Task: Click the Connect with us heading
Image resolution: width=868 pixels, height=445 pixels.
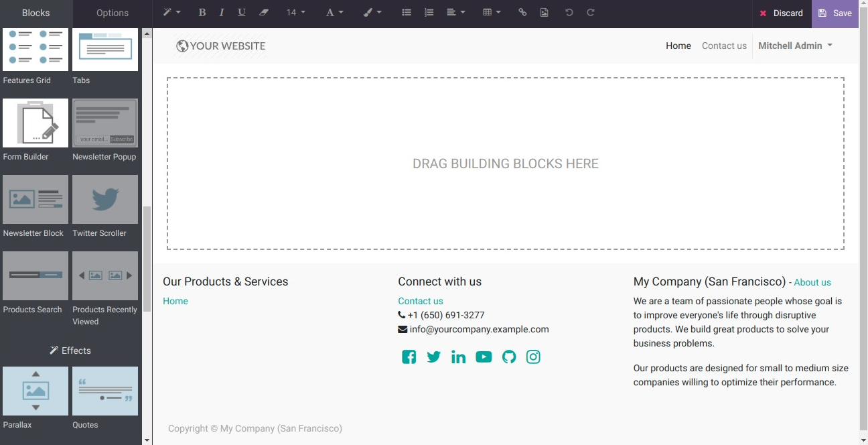Action: point(440,281)
